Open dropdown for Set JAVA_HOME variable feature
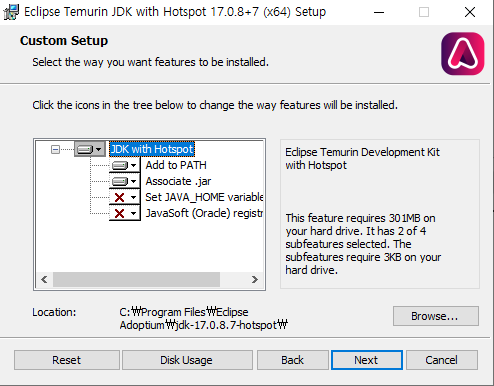 pyautogui.click(x=125, y=197)
